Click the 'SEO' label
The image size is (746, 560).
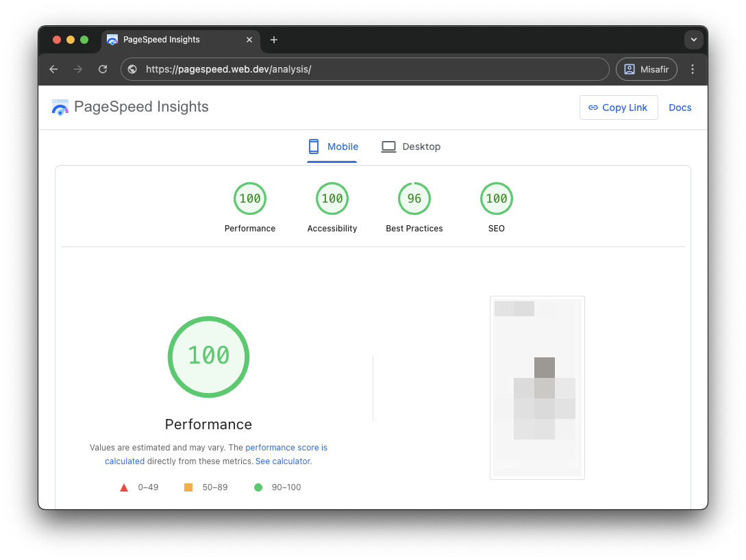497,229
